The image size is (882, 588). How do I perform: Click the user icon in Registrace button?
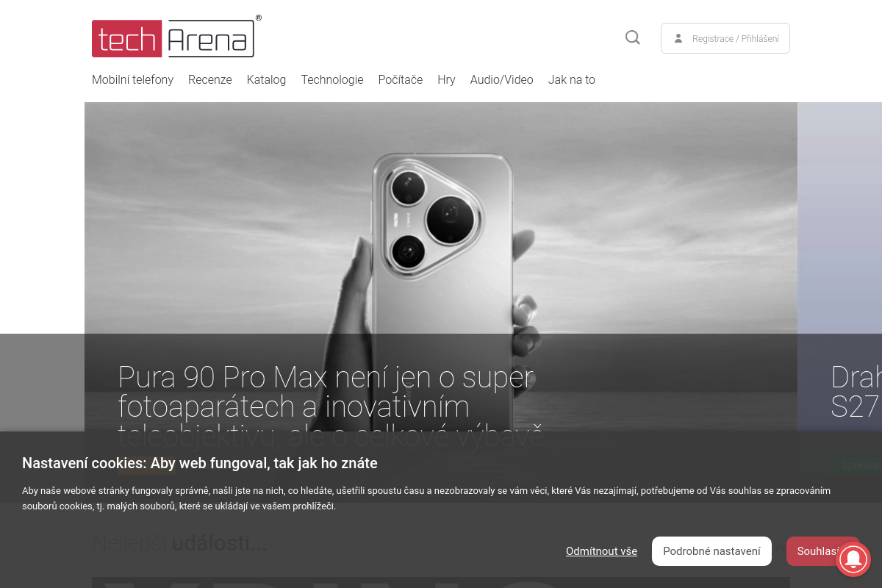tap(678, 38)
